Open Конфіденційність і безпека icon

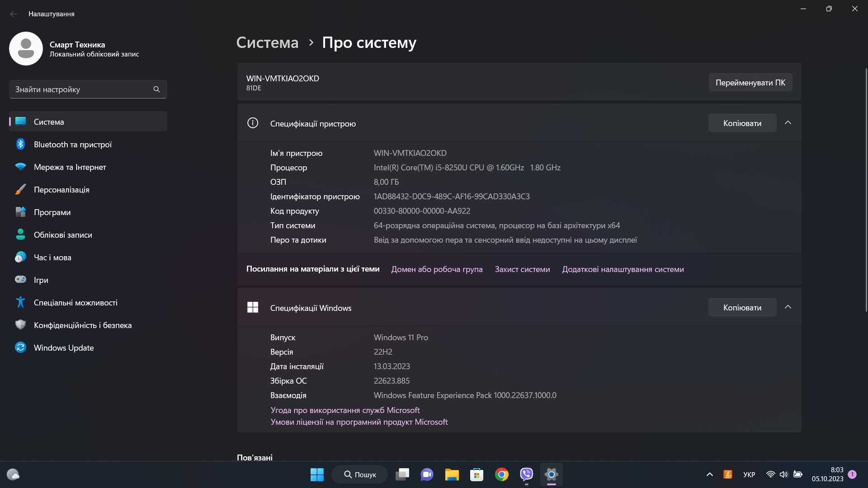click(x=21, y=325)
